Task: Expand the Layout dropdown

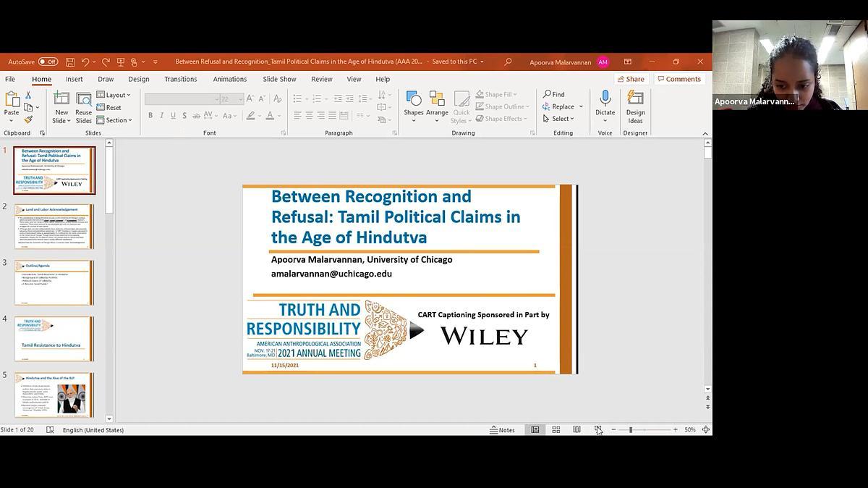Action: (x=114, y=95)
